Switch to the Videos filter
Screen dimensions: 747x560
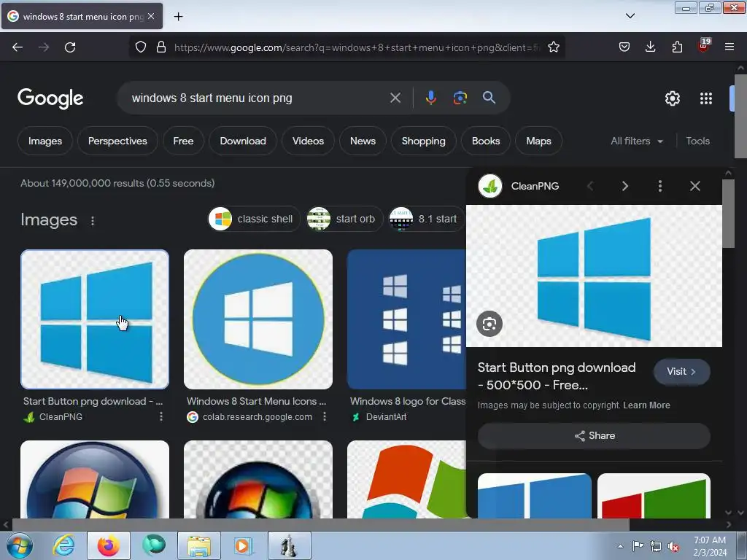[308, 141]
